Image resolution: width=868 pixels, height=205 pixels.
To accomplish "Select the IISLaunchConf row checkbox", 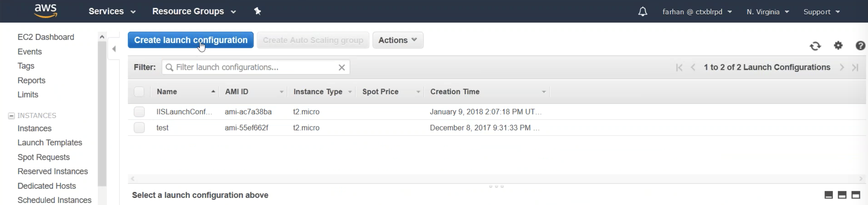I will click(139, 112).
